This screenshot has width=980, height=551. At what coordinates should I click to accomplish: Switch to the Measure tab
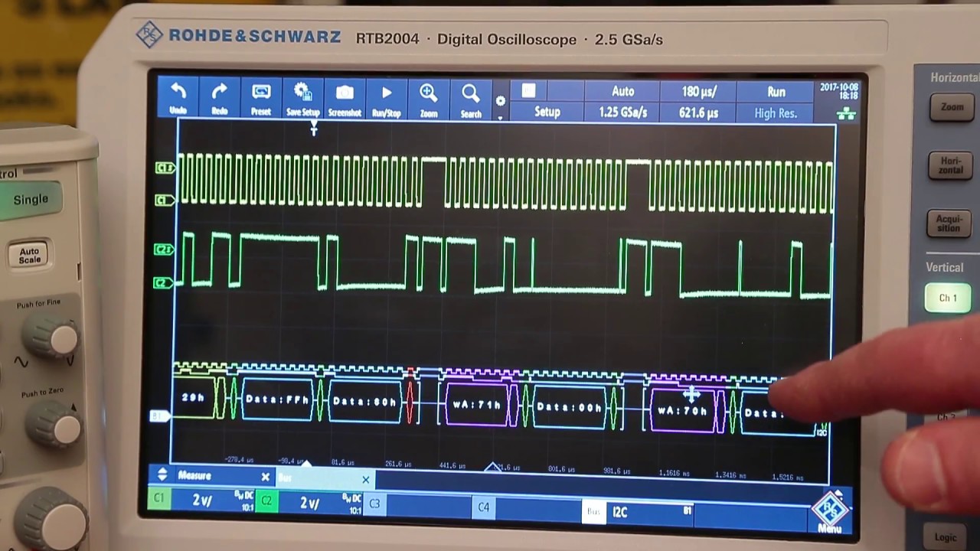pos(214,476)
